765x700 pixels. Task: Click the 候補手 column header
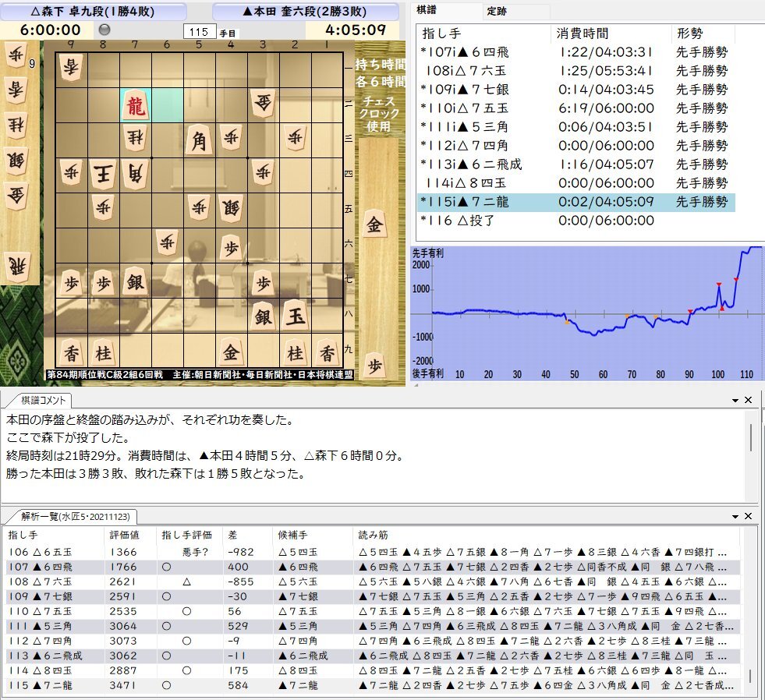(312, 535)
